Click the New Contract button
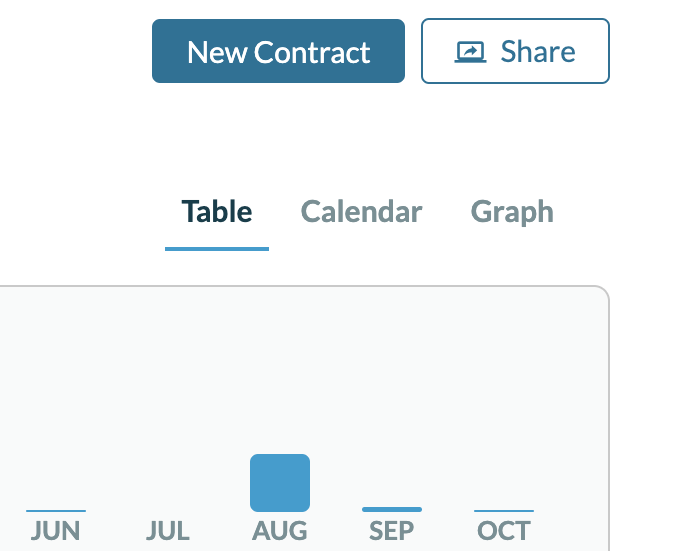The height and width of the screenshot is (551, 698). pos(278,51)
